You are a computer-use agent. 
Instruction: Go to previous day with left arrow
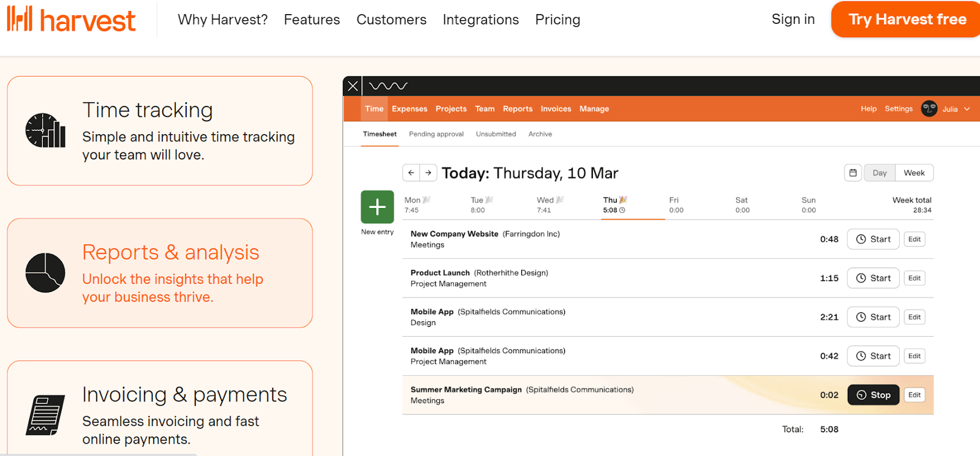point(411,173)
